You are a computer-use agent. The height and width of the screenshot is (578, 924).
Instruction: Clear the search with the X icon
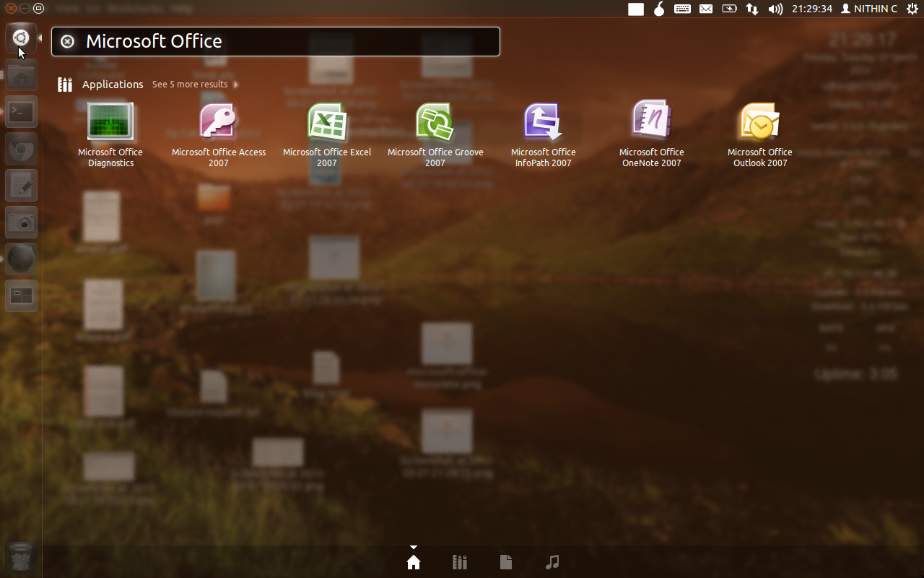tap(67, 41)
